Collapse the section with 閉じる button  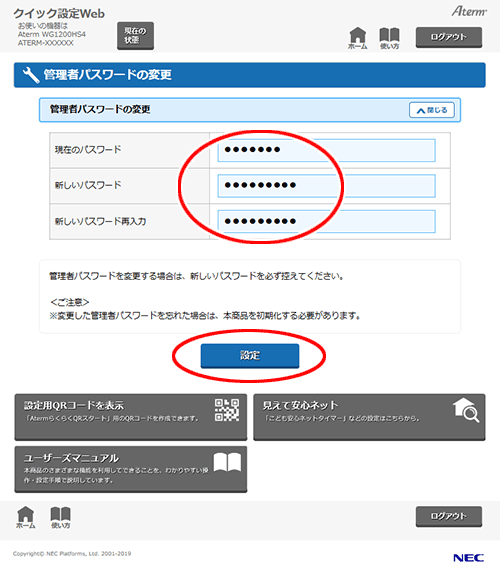[432, 110]
